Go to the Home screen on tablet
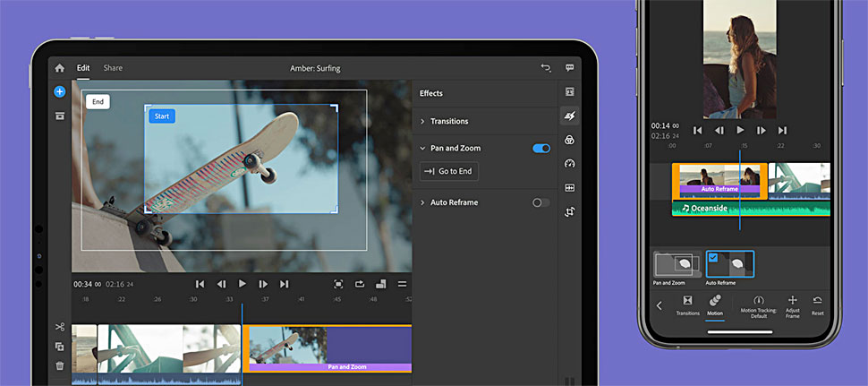The height and width of the screenshot is (386, 868). coord(59,68)
